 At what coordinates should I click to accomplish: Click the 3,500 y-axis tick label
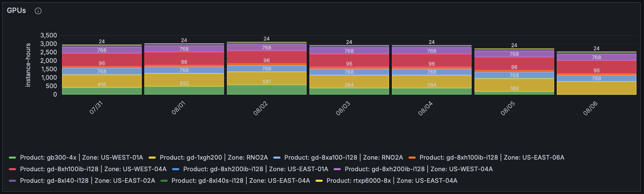coord(49,35)
